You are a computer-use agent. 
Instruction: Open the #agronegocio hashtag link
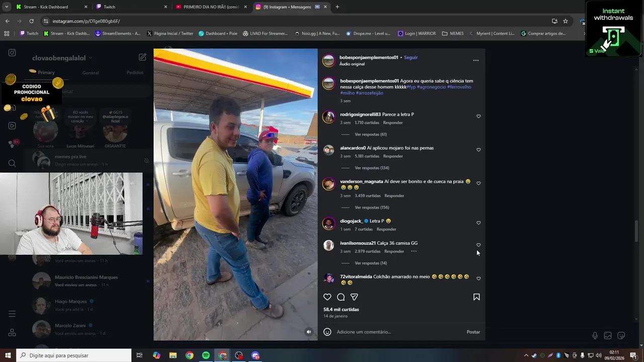click(x=431, y=87)
